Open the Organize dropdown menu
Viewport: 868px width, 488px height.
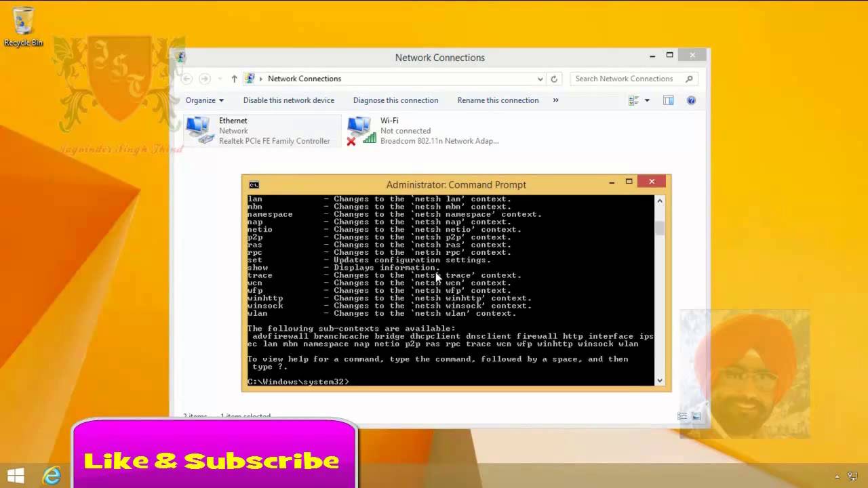point(204,100)
